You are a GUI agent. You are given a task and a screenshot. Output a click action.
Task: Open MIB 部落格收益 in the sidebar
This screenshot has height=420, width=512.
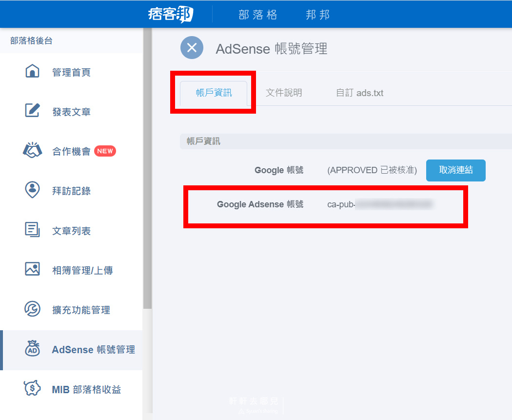(86, 389)
